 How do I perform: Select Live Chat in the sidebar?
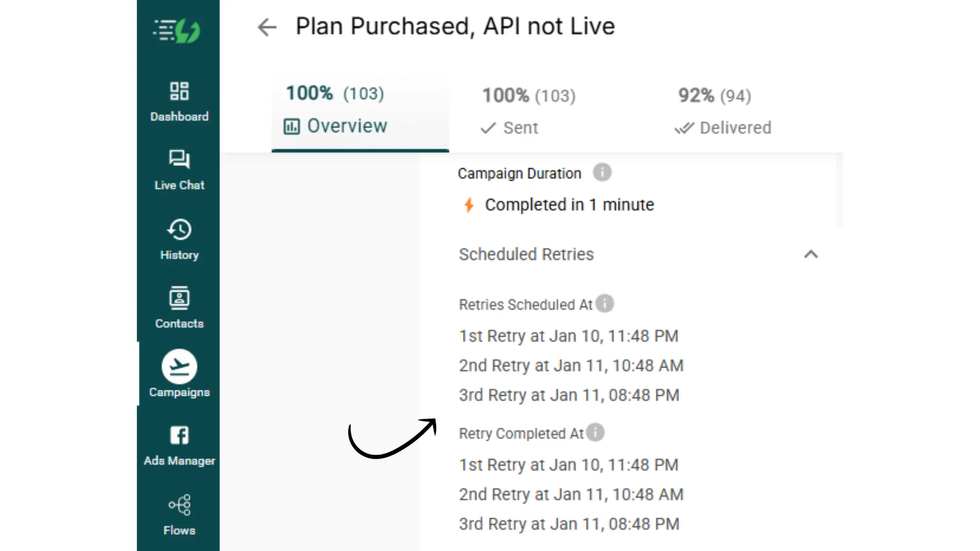point(179,169)
